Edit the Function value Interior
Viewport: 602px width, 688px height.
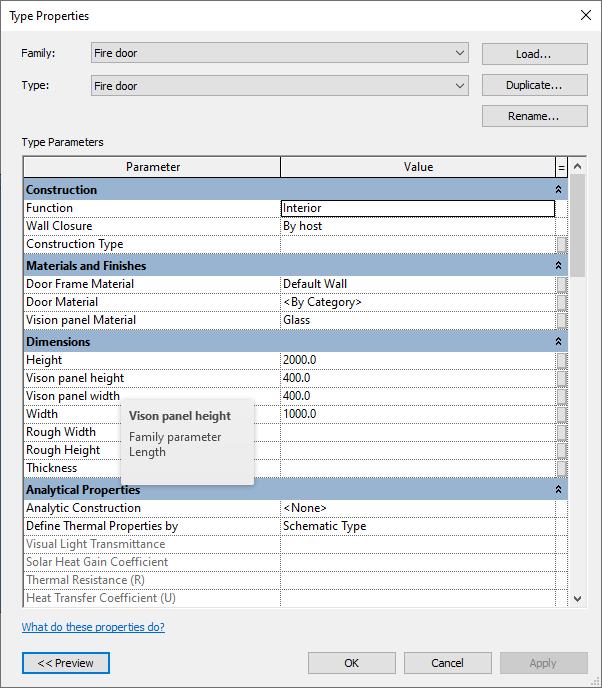[418, 208]
